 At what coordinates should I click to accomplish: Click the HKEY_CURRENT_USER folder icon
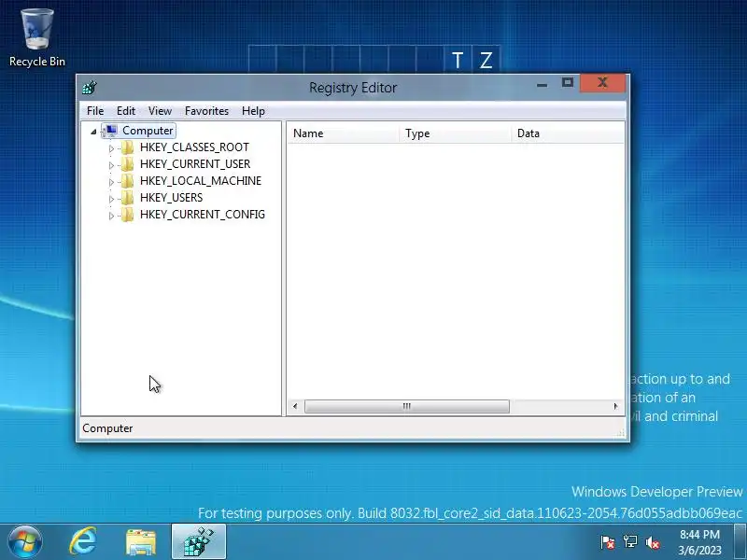click(x=127, y=164)
